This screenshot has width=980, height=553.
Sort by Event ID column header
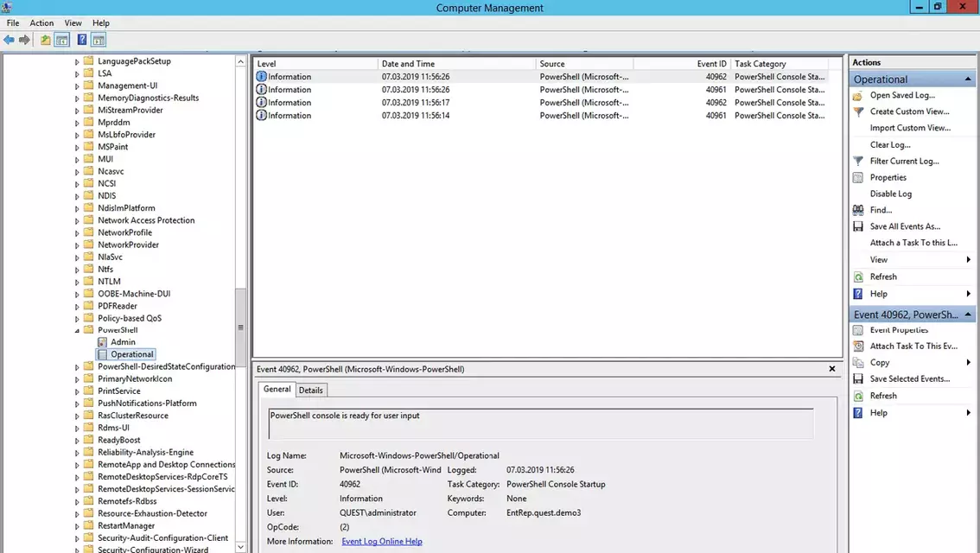pyautogui.click(x=682, y=64)
